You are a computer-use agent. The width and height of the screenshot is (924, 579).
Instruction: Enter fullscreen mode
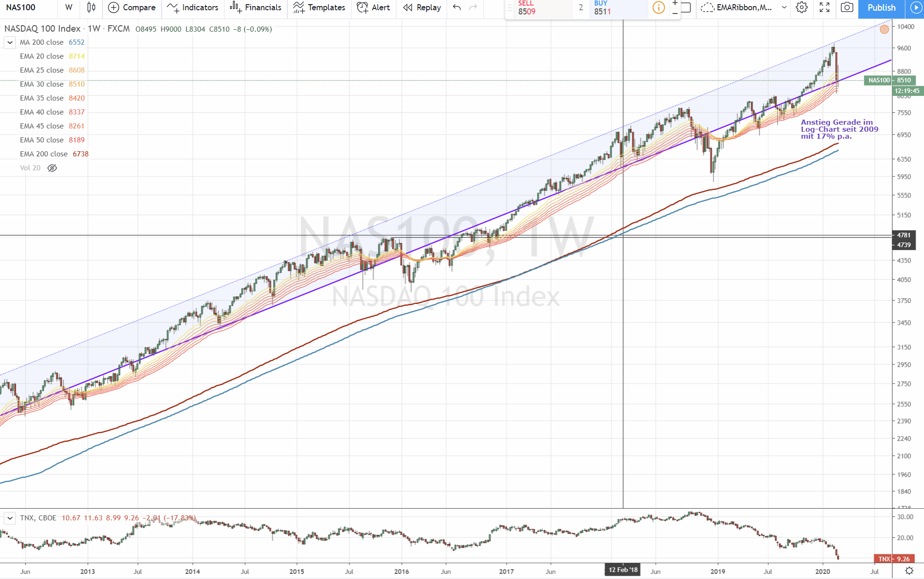(824, 7)
